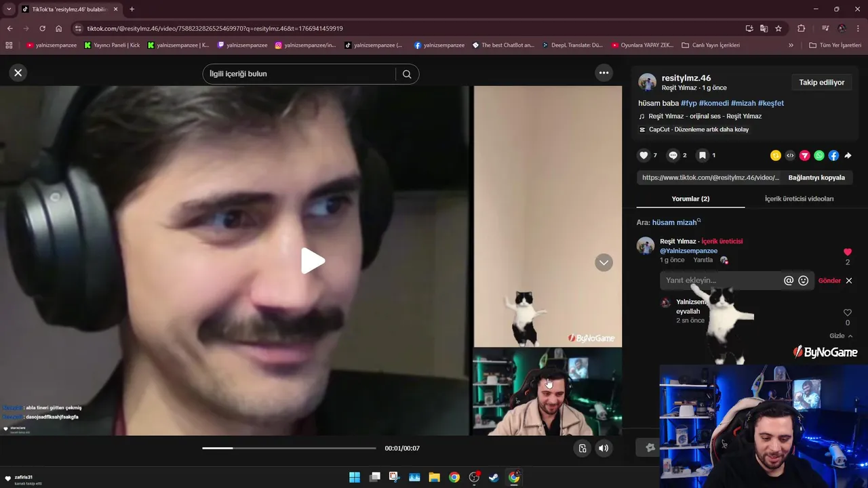Close the TikTok video viewer with X
The image size is (868, 488).
click(18, 73)
